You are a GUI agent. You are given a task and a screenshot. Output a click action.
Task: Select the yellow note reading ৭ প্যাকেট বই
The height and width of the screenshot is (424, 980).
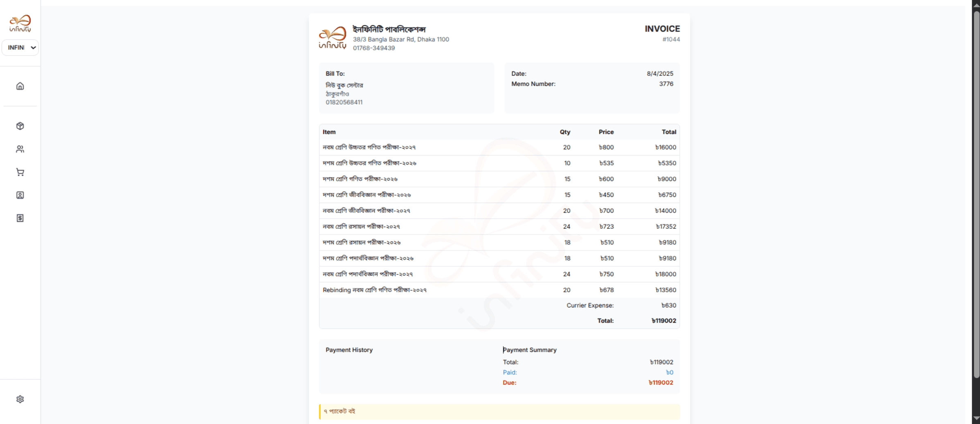click(340, 411)
